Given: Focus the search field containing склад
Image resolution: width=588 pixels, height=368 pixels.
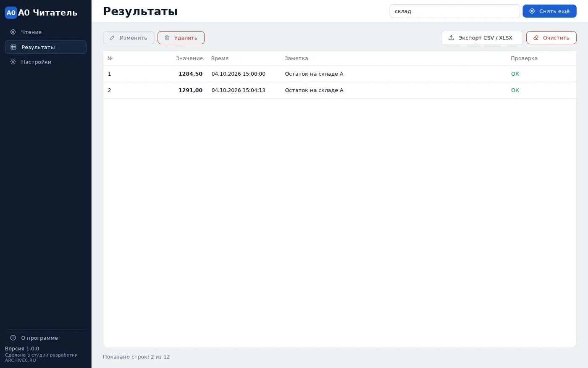Looking at the screenshot, I should tap(454, 11).
